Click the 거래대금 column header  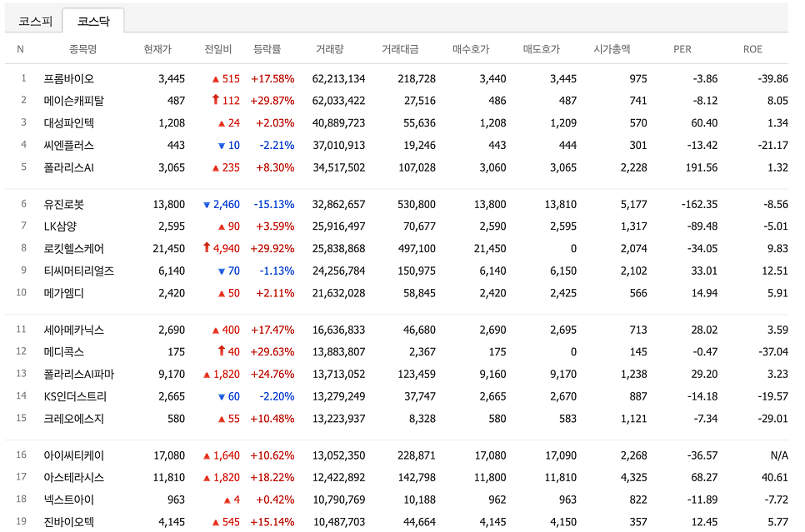(x=400, y=49)
